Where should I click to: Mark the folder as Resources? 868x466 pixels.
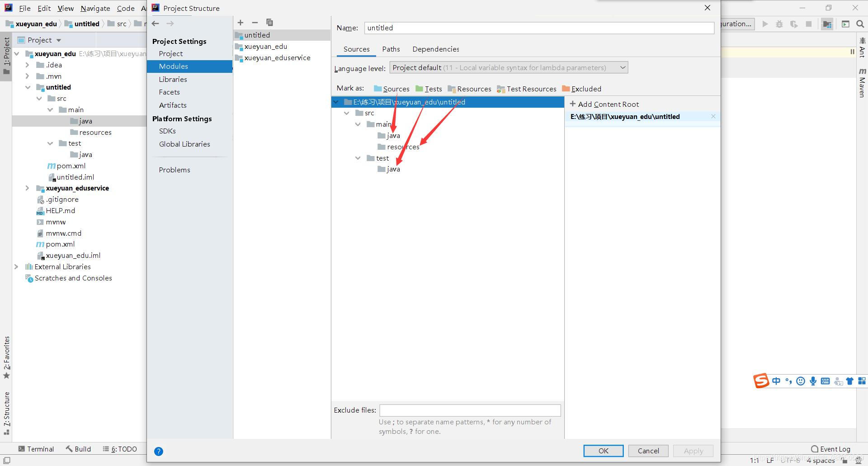469,89
